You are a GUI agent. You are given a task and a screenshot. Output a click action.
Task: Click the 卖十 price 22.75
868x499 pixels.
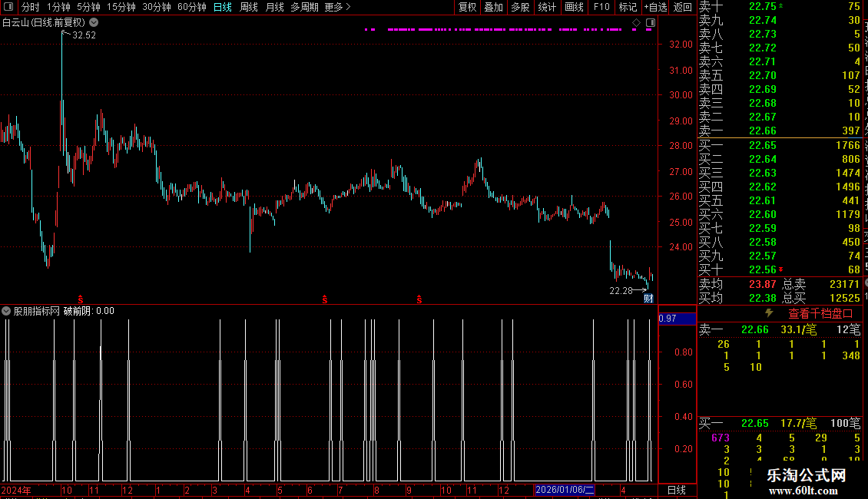[763, 7]
